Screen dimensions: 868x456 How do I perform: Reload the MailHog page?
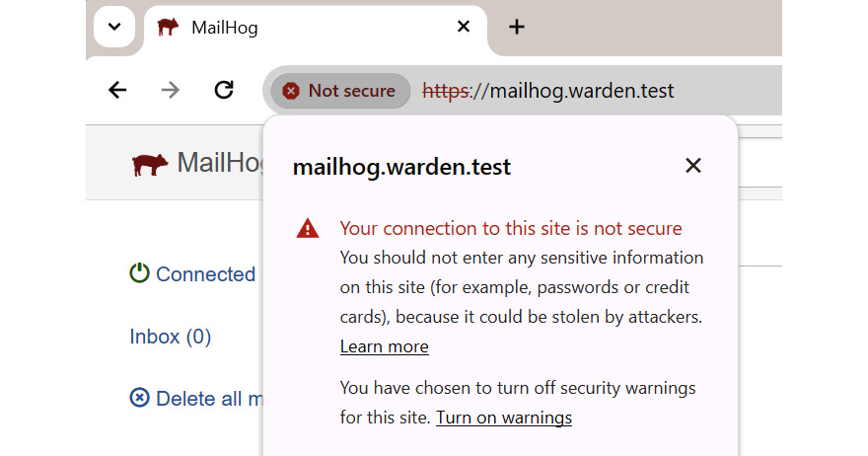[224, 90]
